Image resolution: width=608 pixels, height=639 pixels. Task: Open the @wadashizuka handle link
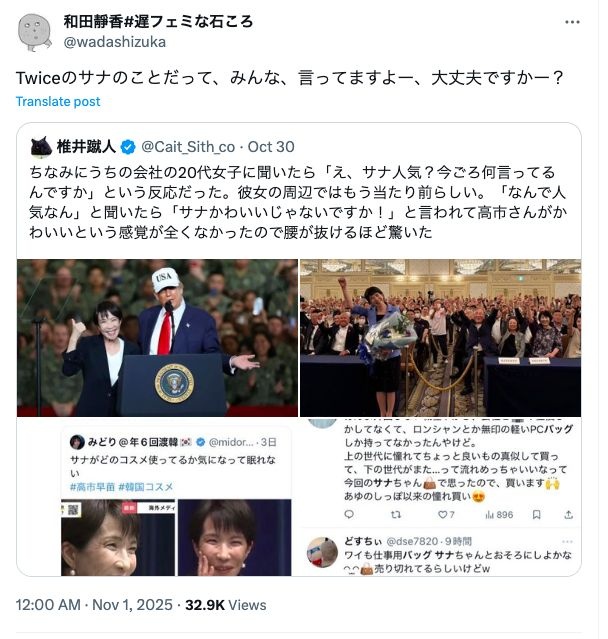click(115, 42)
